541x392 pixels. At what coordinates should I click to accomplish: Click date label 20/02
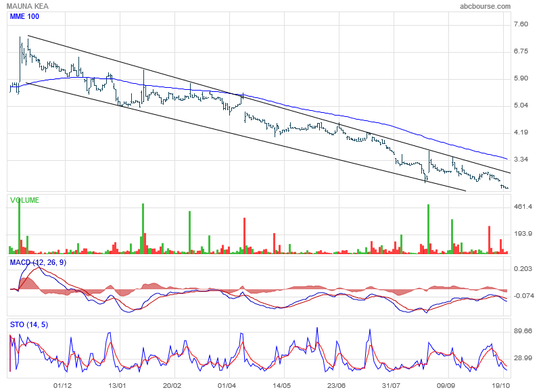point(172,385)
